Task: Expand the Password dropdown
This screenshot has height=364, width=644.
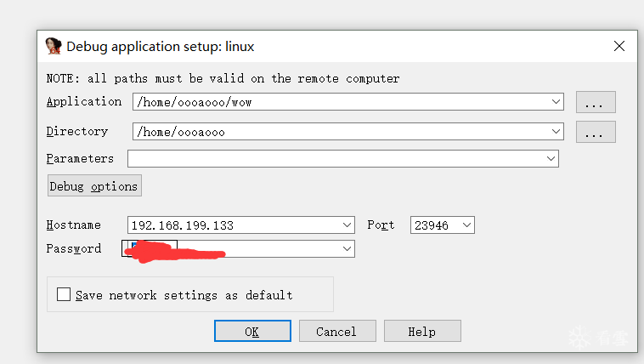Action: [x=347, y=248]
